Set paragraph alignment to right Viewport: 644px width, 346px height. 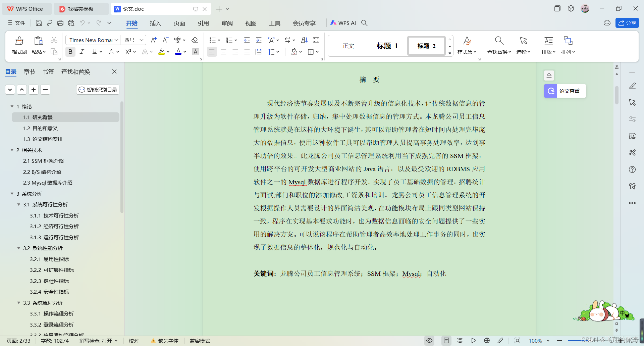click(235, 52)
